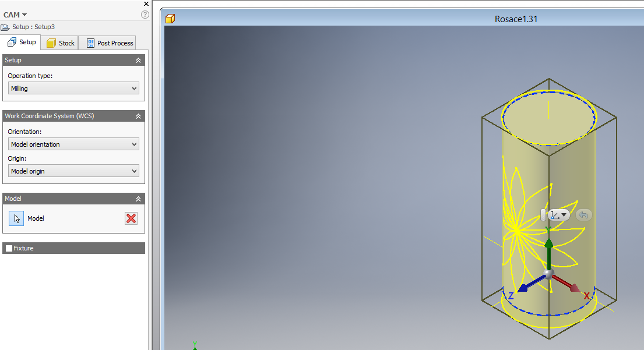Click the flip-axis arrow button in viewport

583,215
